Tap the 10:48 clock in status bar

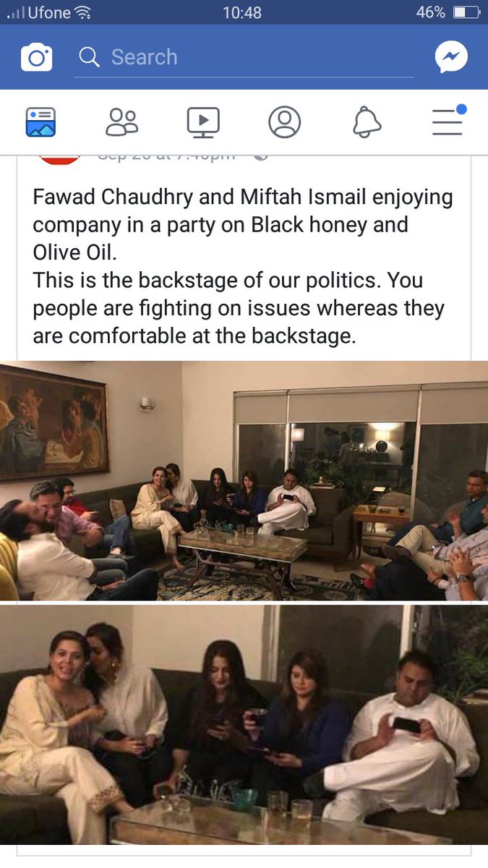[244, 12]
